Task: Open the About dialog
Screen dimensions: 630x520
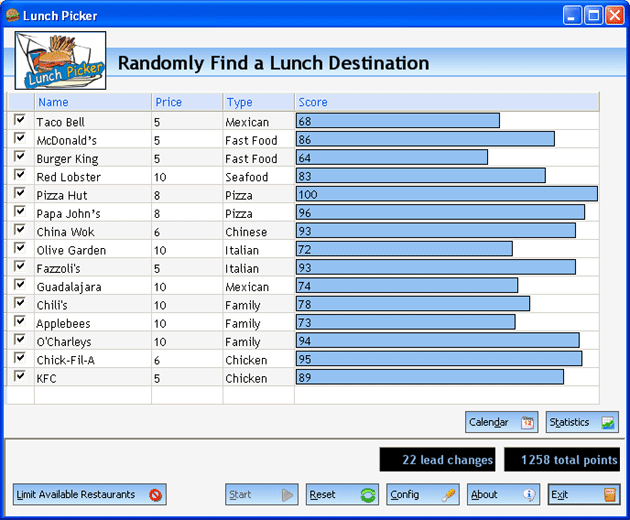Action: point(503,494)
